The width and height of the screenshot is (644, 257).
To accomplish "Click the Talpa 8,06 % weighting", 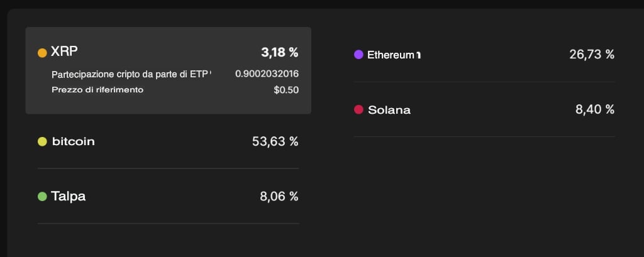I will (x=279, y=197).
